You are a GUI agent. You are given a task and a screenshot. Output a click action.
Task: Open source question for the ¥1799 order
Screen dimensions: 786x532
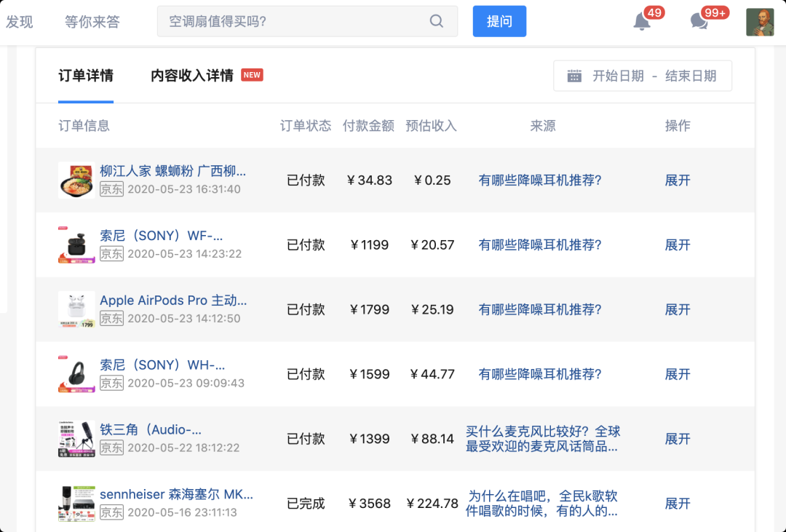(x=540, y=310)
